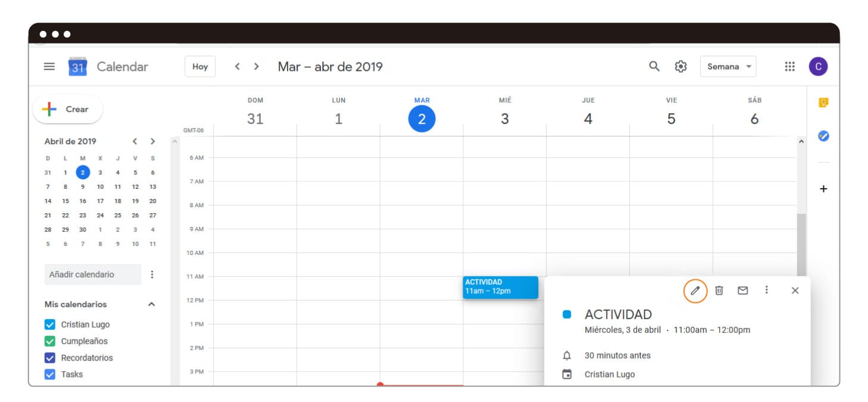Image resolution: width=868 pixels, height=402 pixels.
Task: Open the Semana view dropdown
Action: point(728,67)
